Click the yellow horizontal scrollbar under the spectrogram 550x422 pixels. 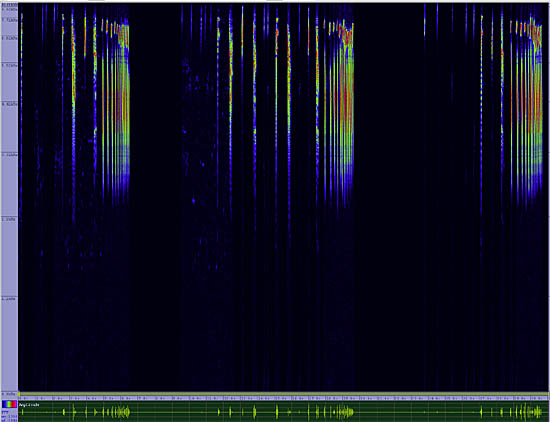(x=284, y=394)
